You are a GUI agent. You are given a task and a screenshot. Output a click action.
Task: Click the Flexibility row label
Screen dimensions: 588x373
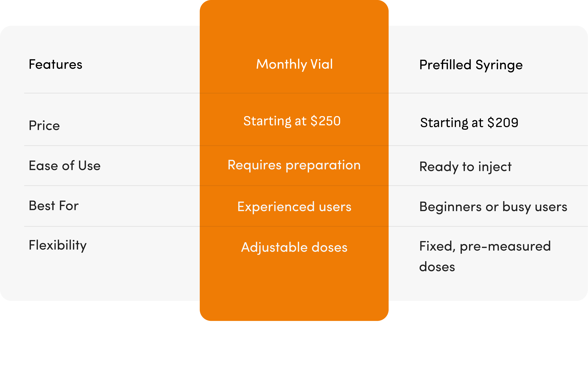coord(58,245)
